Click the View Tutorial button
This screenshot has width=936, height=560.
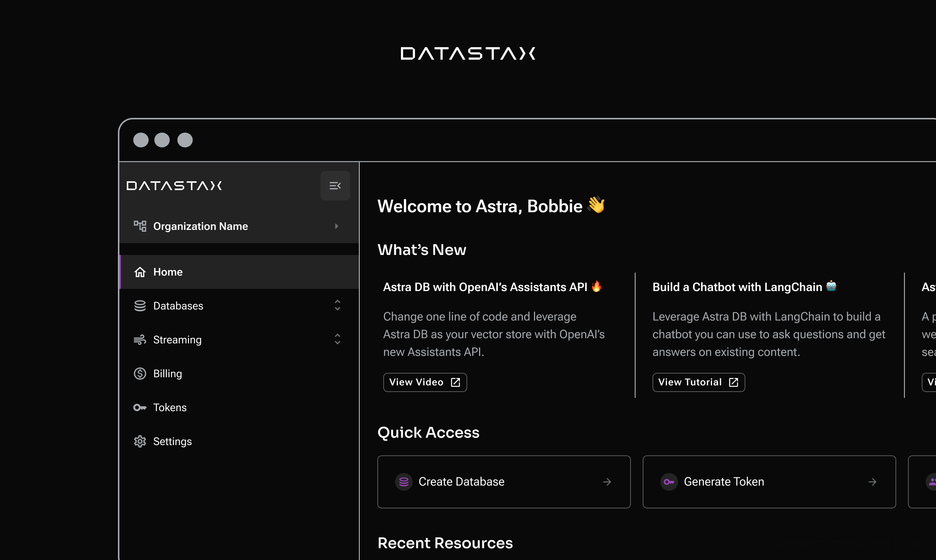click(699, 382)
